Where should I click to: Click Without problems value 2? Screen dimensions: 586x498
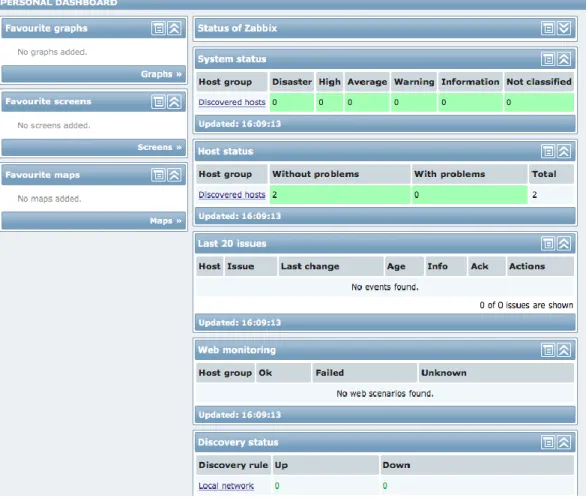[340, 195]
